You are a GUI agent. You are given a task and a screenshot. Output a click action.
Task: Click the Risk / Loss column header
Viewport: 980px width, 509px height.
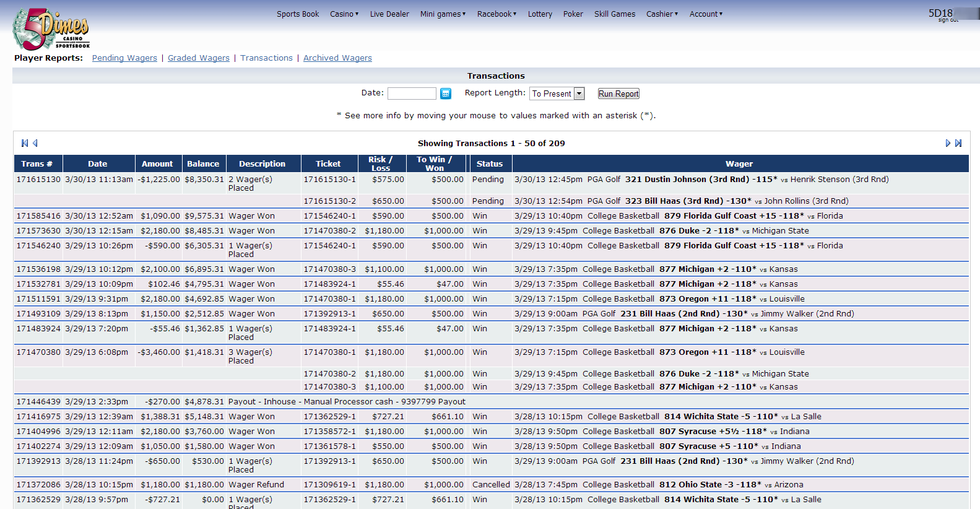tap(381, 163)
